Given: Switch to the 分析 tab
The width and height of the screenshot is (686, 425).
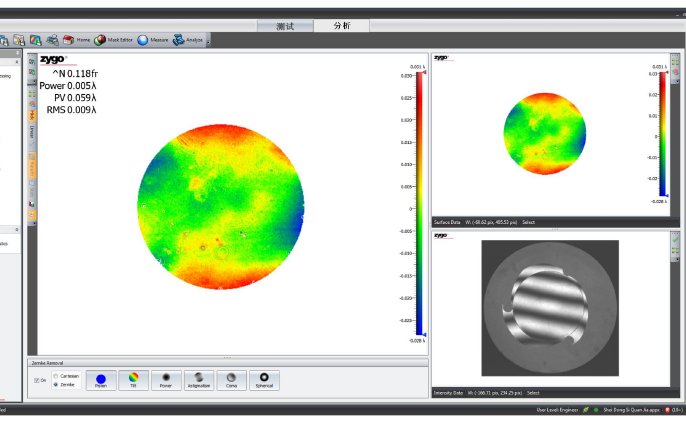Looking at the screenshot, I should tap(342, 25).
